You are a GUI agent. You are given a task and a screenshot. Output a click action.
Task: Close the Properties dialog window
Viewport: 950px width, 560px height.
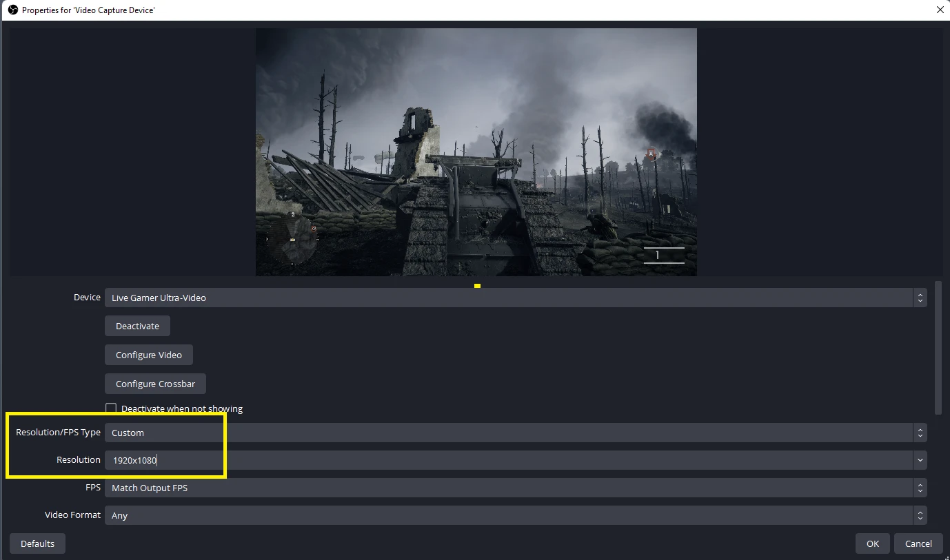point(940,10)
